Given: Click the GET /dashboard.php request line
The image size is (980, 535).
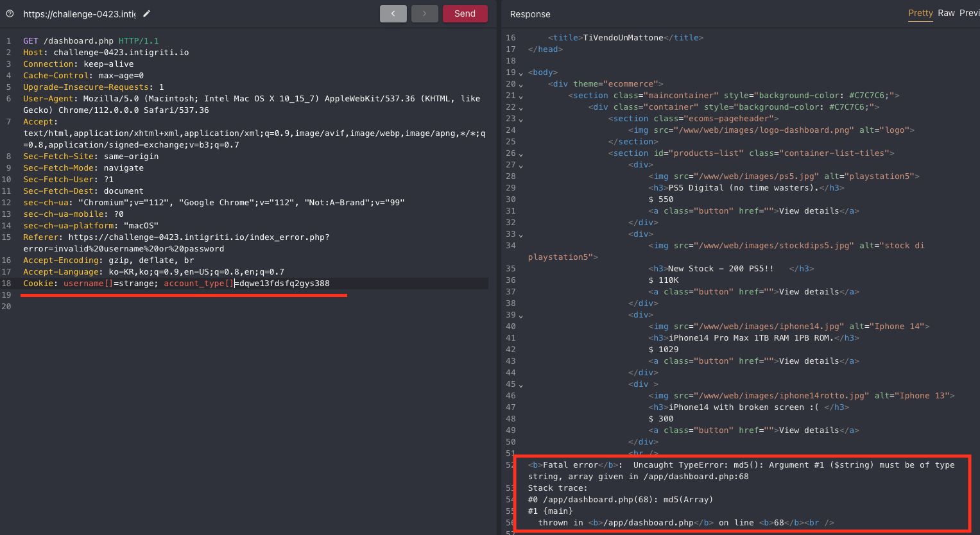Looking at the screenshot, I should [90, 41].
